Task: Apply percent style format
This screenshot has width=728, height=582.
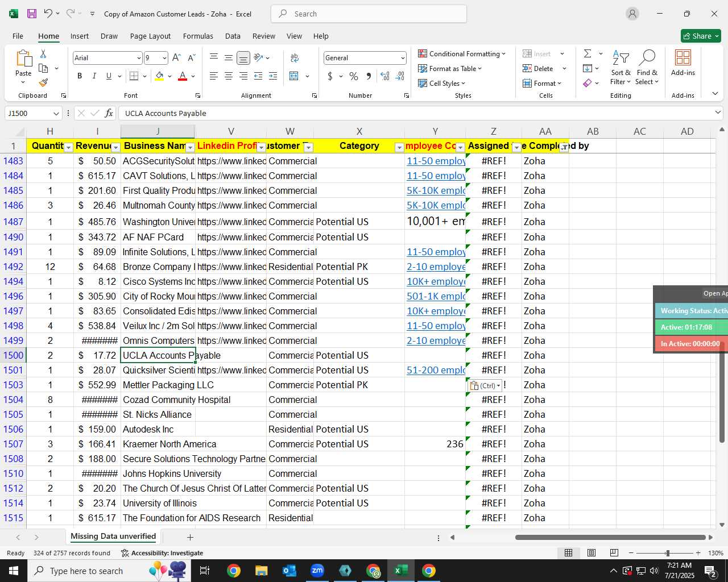Action: [354, 76]
